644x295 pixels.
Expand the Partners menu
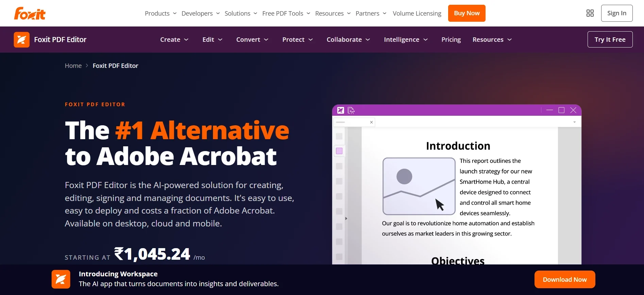(371, 13)
